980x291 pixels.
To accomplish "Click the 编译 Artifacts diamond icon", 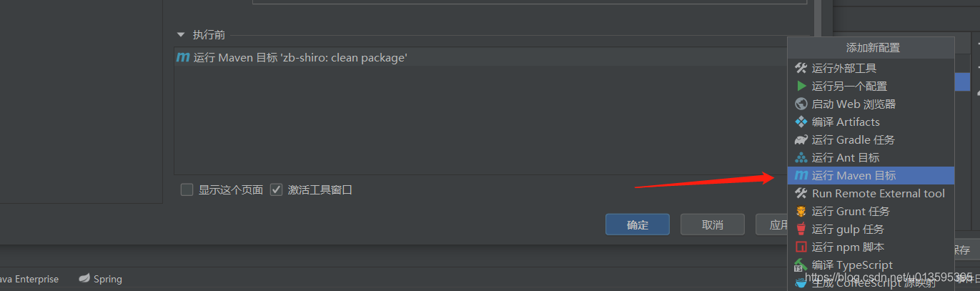I will pyautogui.click(x=801, y=122).
